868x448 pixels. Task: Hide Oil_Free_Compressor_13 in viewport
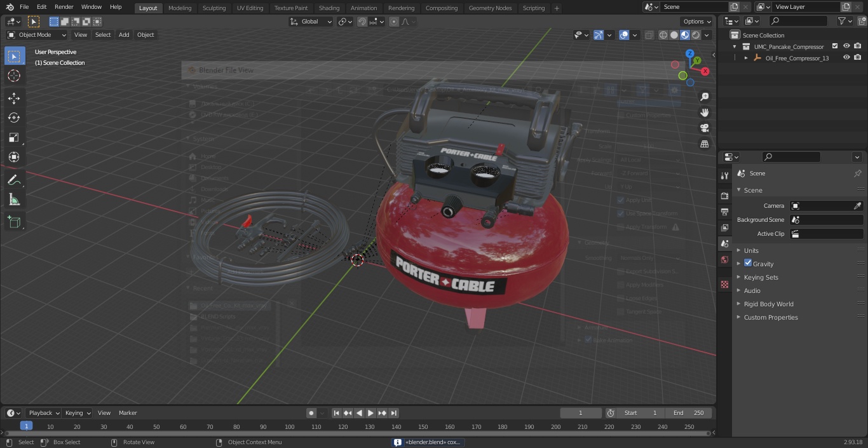tap(846, 58)
